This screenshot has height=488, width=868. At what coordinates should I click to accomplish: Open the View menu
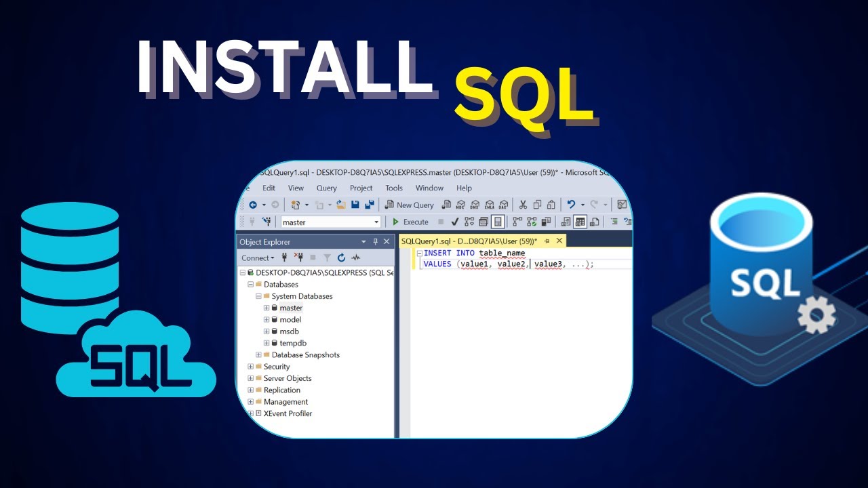coord(296,188)
